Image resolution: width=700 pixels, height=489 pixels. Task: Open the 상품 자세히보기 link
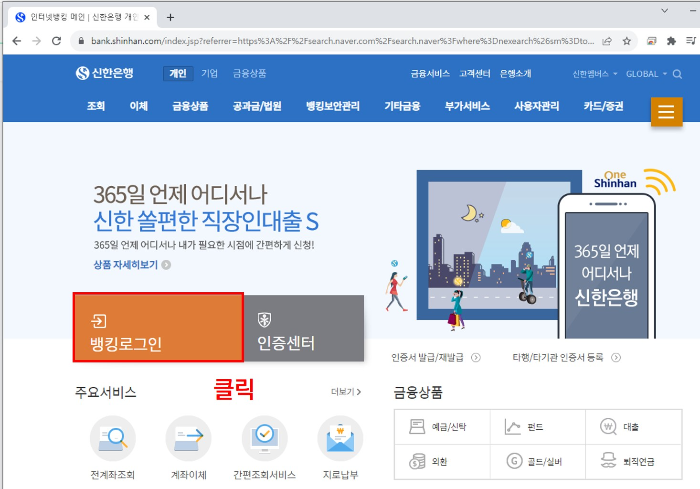coord(132,265)
